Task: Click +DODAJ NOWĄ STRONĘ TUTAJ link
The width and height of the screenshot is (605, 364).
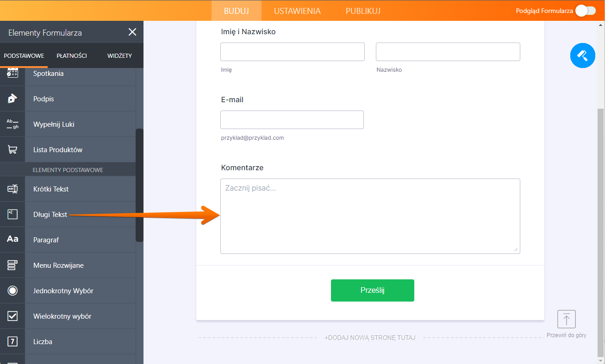Action: [x=370, y=338]
